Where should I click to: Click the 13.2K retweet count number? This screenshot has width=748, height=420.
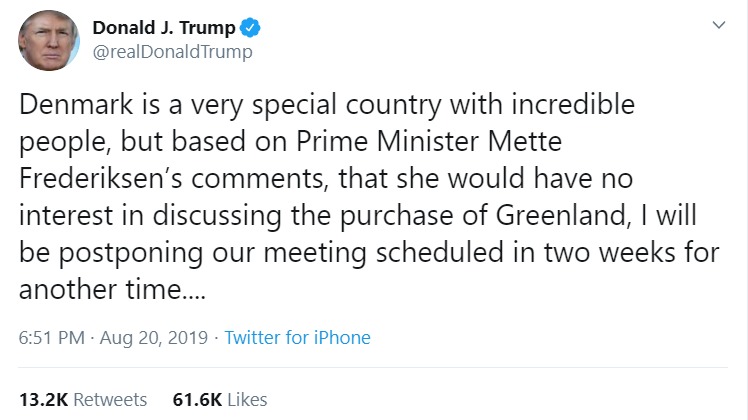(x=41, y=399)
